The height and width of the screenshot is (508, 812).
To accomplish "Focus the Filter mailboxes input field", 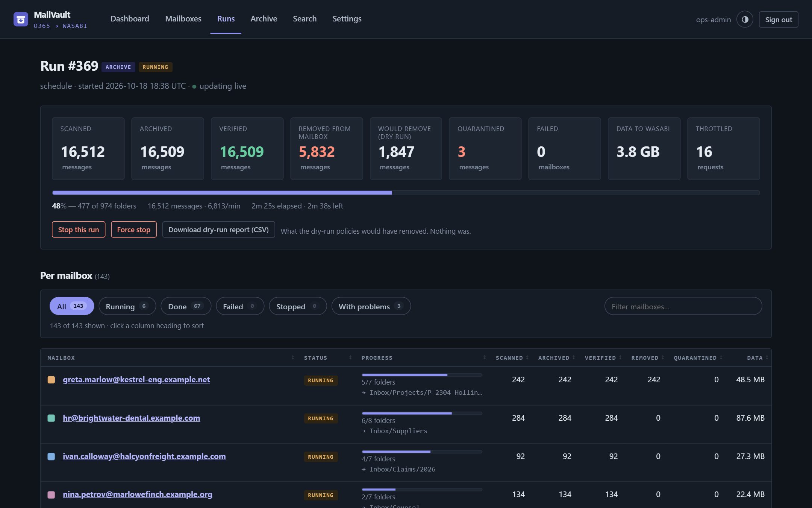I will (683, 306).
